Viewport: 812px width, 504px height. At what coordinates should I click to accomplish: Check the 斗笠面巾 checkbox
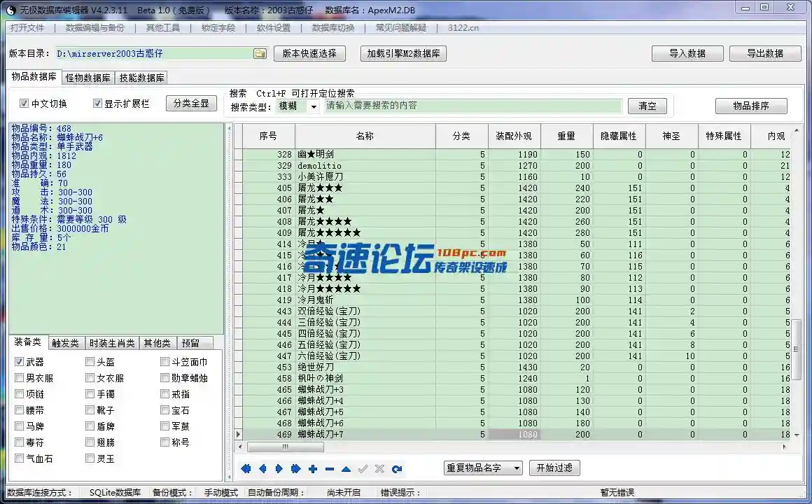[x=164, y=362]
